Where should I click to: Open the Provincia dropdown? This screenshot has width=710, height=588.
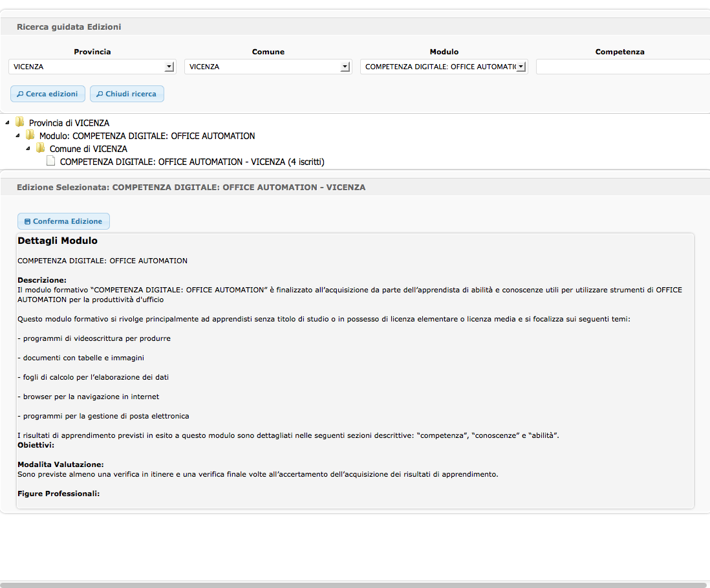(x=169, y=67)
